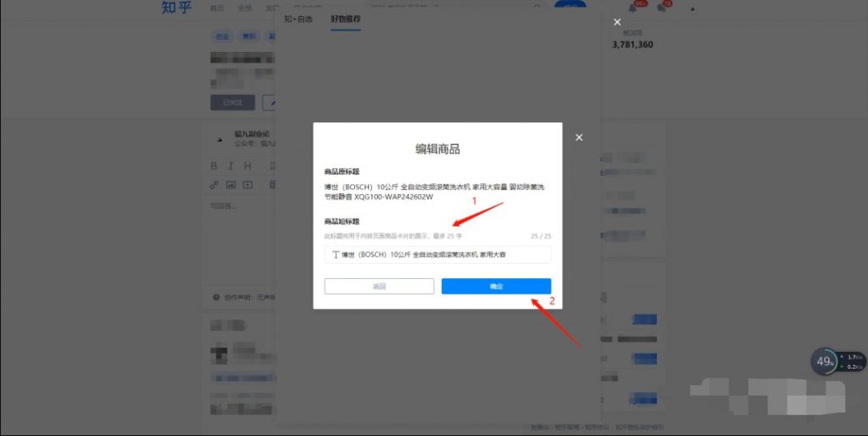Viewport: 868px width, 436px height.
Task: Open the 首页 navigation item
Action: coord(217,8)
